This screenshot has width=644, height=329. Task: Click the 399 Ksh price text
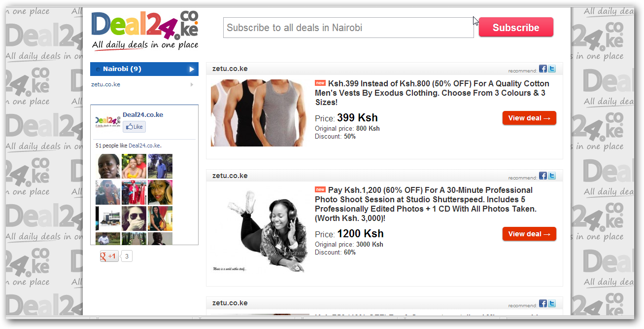pyautogui.click(x=357, y=118)
